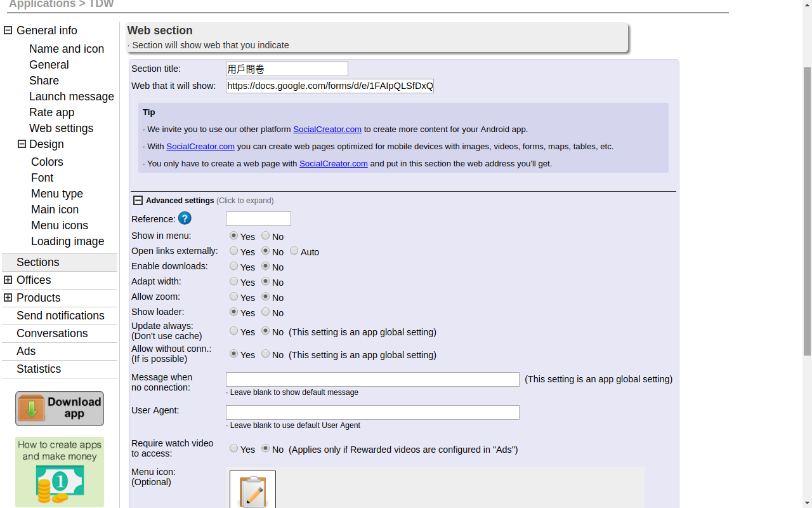Image resolution: width=812 pixels, height=508 pixels.
Task: Open Web settings in sidebar
Action: point(61,128)
